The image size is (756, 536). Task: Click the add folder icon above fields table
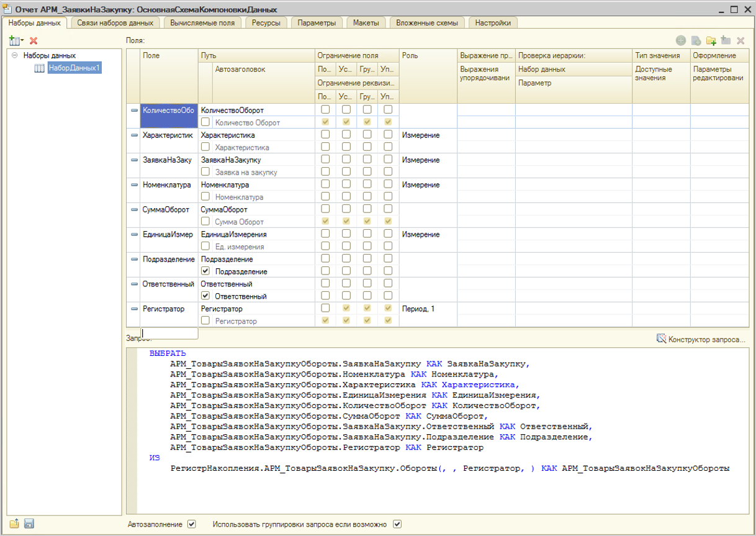(711, 41)
